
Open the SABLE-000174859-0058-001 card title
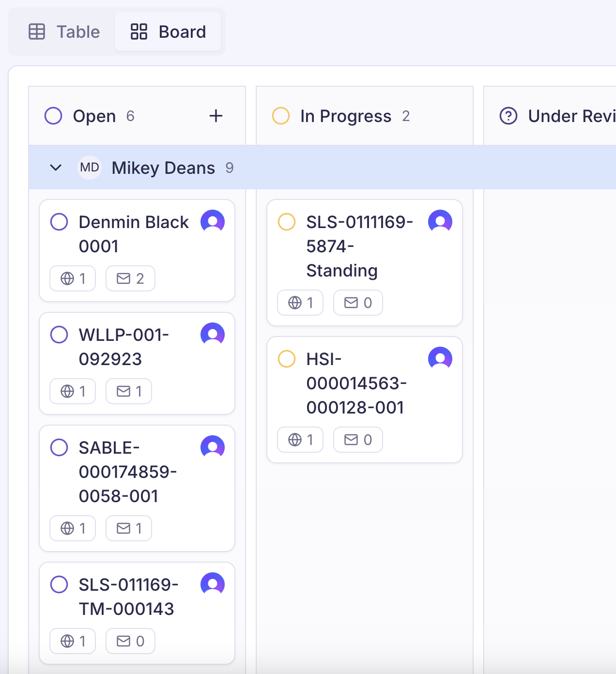tap(128, 472)
